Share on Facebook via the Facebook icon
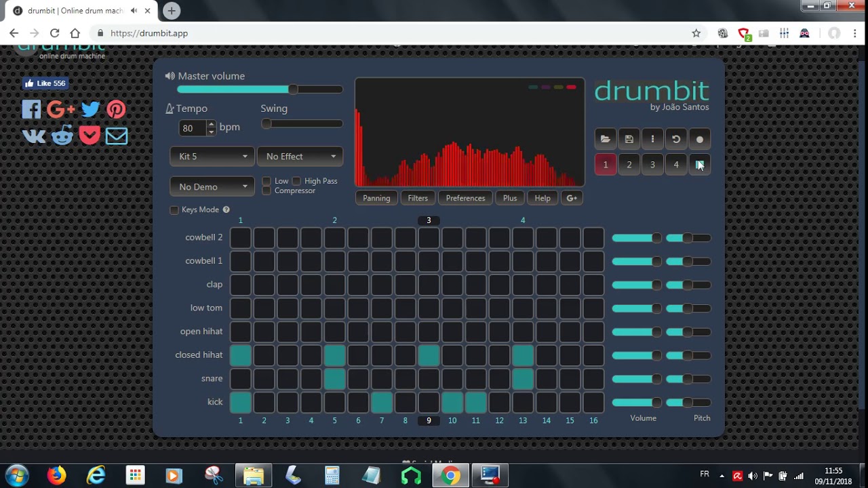Image resolution: width=868 pixels, height=488 pixels. click(31, 109)
